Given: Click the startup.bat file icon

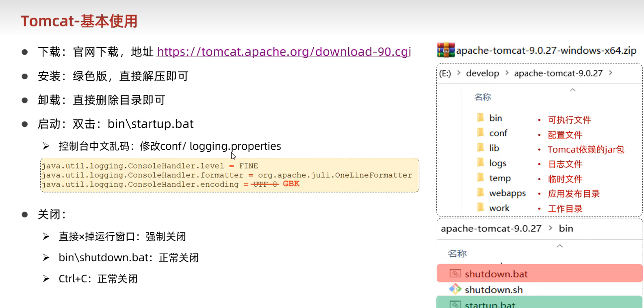Looking at the screenshot, I should [x=455, y=304].
